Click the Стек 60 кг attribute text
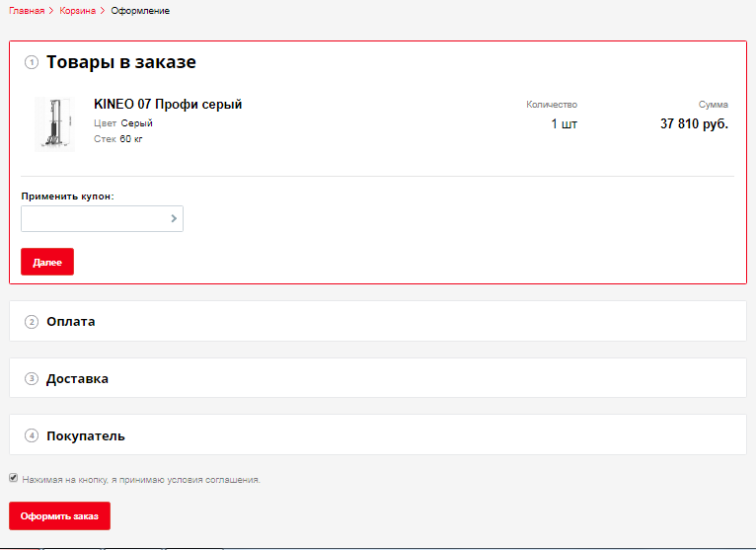 coord(118,139)
